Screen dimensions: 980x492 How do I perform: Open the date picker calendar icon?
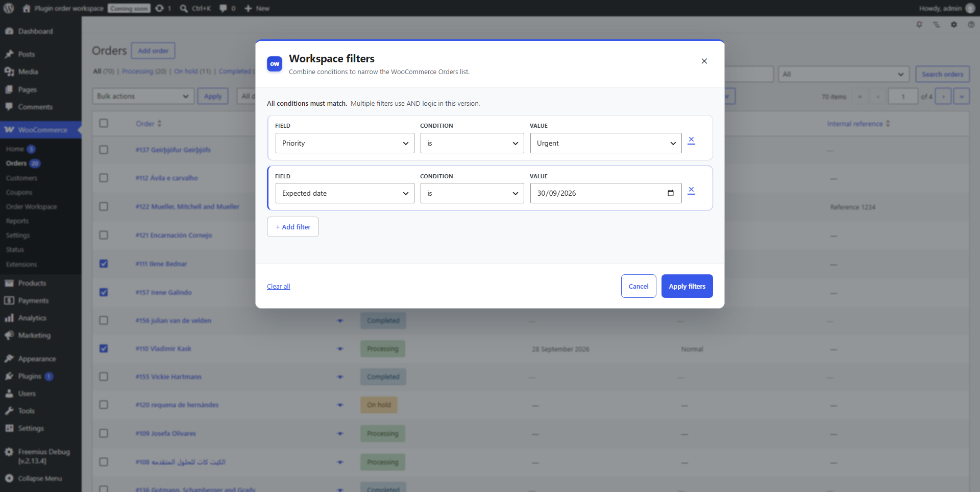point(671,193)
